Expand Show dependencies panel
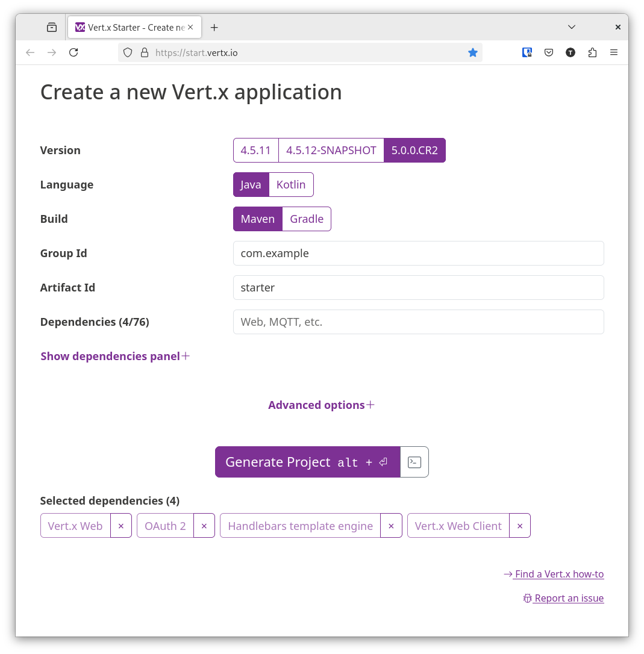Image resolution: width=644 pixels, height=654 pixels. (x=115, y=356)
